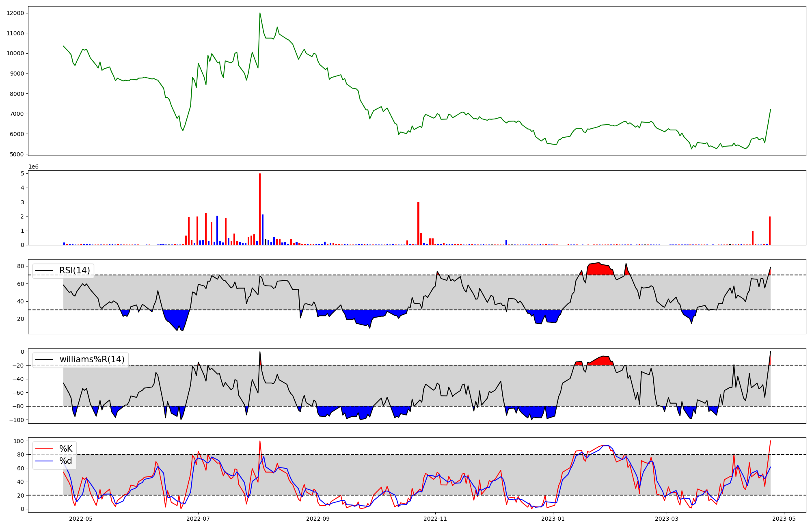Click the %d legend entry
This screenshot has width=812, height=528.
point(66,461)
